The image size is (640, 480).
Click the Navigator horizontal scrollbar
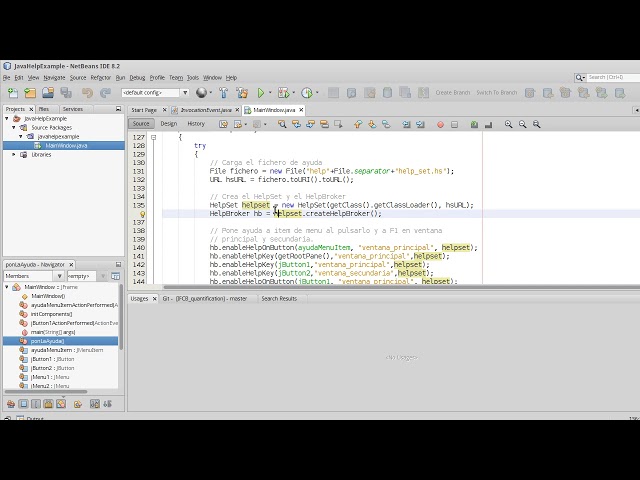[46, 391]
